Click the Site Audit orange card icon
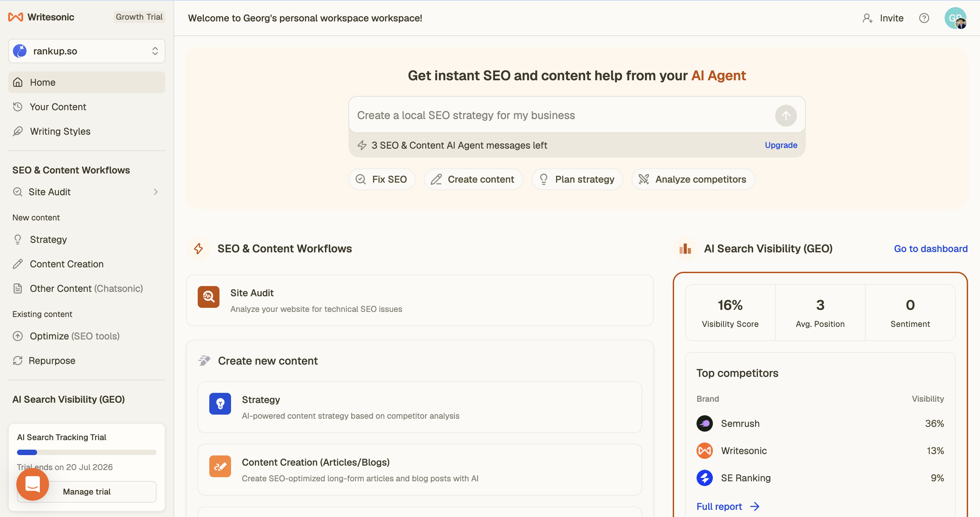Screen dimensions: 980x517 pyautogui.click(x=209, y=297)
